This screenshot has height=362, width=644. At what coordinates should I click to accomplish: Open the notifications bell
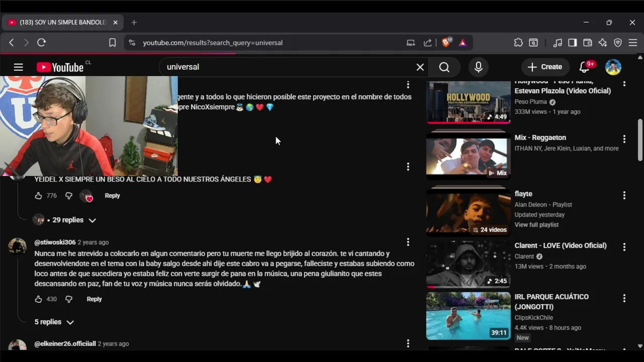point(584,67)
